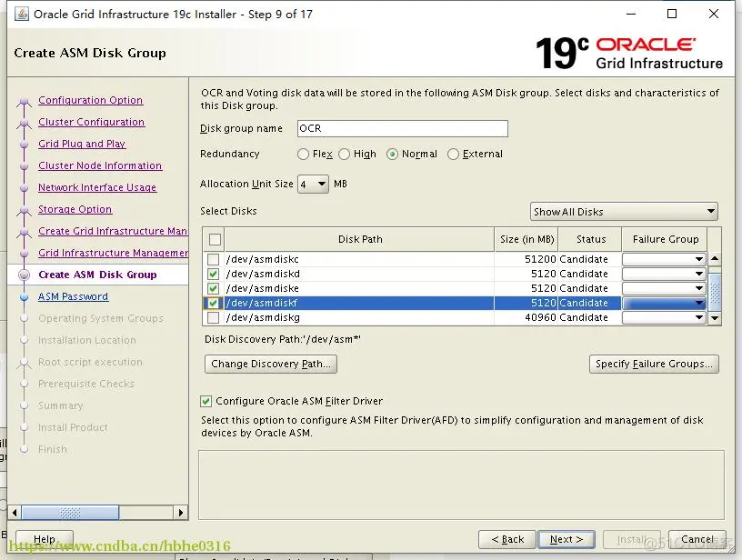742x560 pixels.
Task: Uncheck the /dev/asmdiskf disk checkbox
Action: coord(214,303)
